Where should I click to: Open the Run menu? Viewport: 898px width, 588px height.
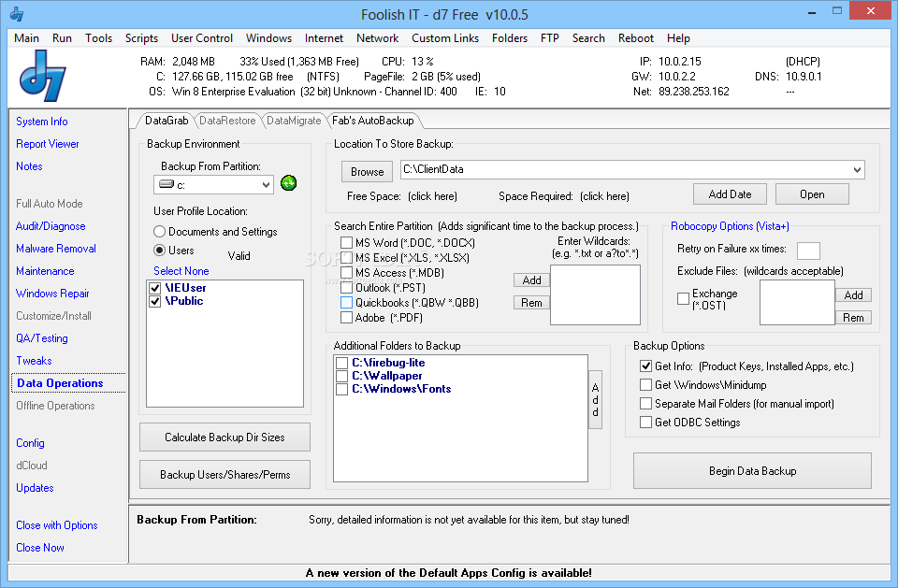pyautogui.click(x=62, y=37)
